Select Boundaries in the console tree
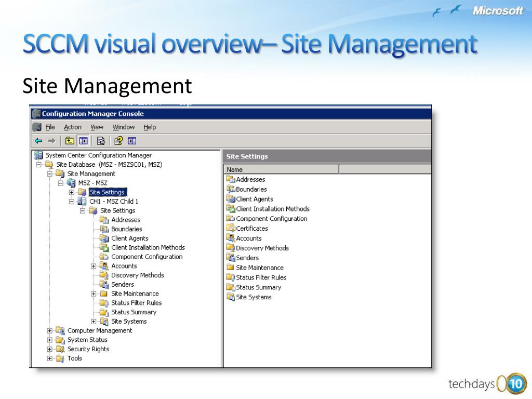The height and width of the screenshot is (399, 532). pos(127,229)
